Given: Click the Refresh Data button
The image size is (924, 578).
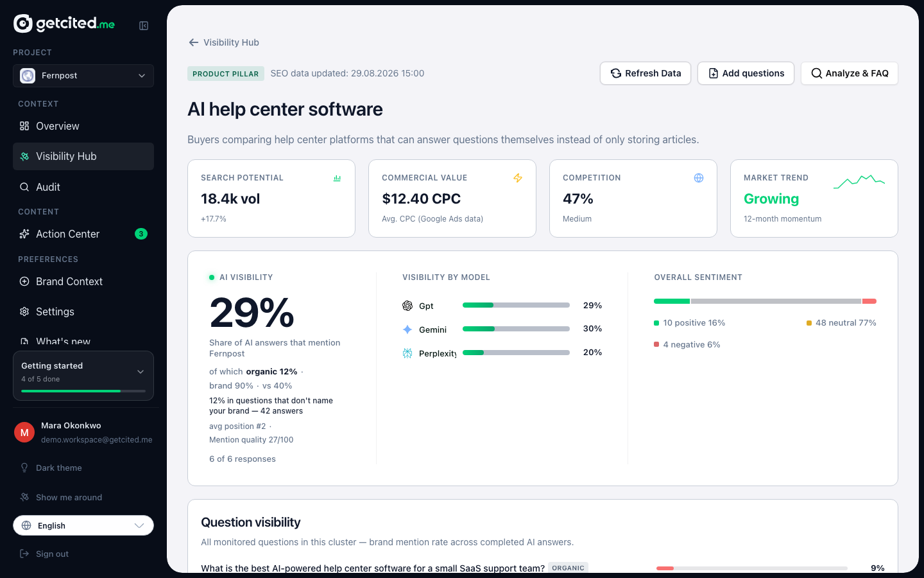Looking at the screenshot, I should point(646,73).
